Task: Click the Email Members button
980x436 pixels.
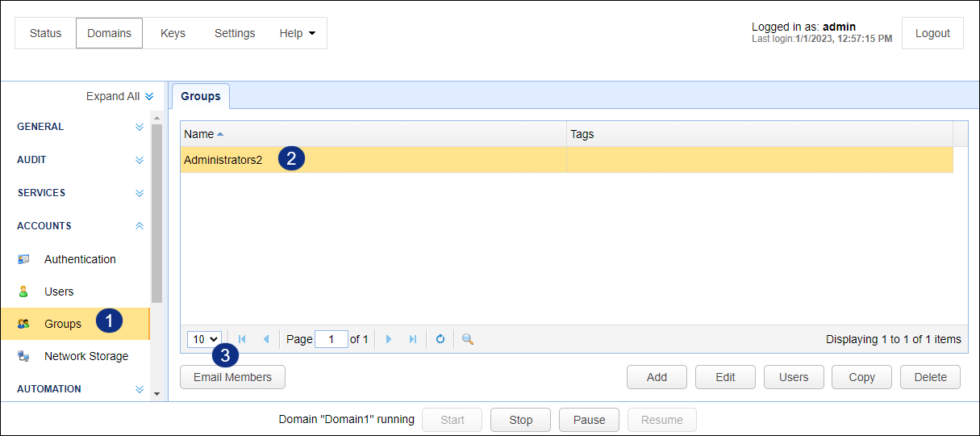Action: coord(232,377)
